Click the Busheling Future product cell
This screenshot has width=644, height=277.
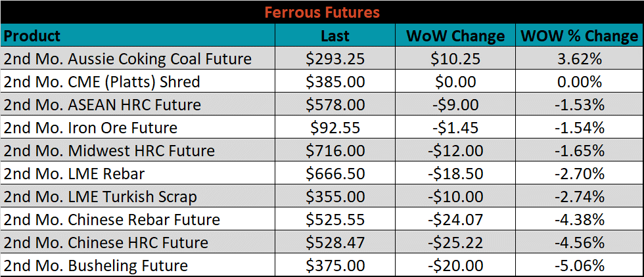(x=138, y=265)
